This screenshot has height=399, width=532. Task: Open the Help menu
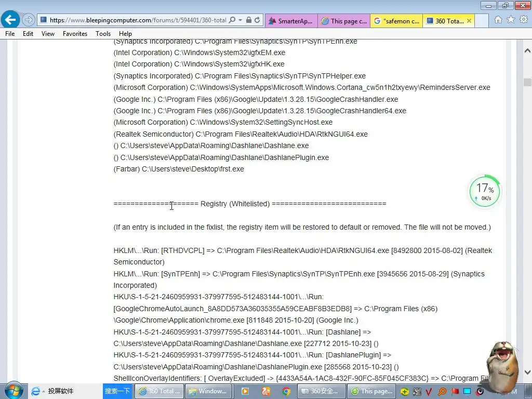coord(125,34)
